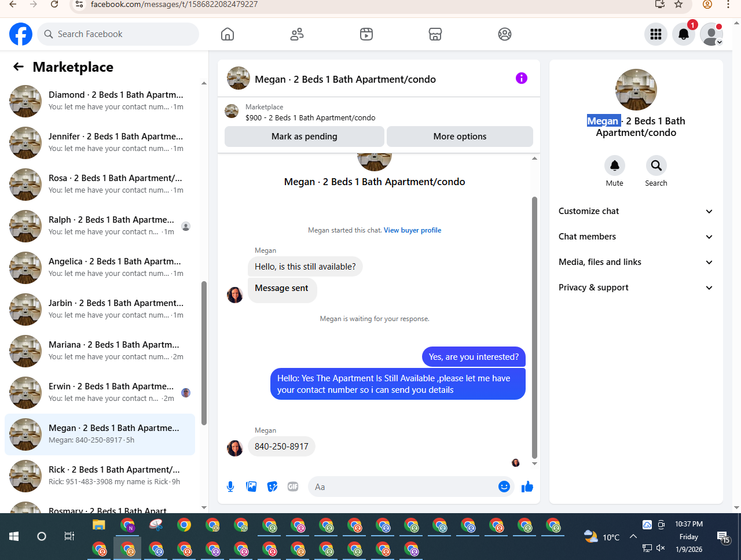This screenshot has height=560, width=741.
Task: Open Jarbin's conversation
Action: coord(100,310)
